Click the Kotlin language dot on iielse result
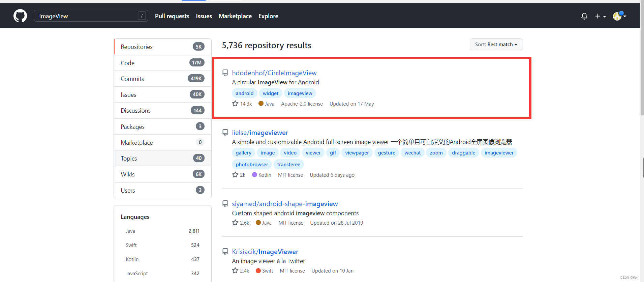 click(x=255, y=175)
